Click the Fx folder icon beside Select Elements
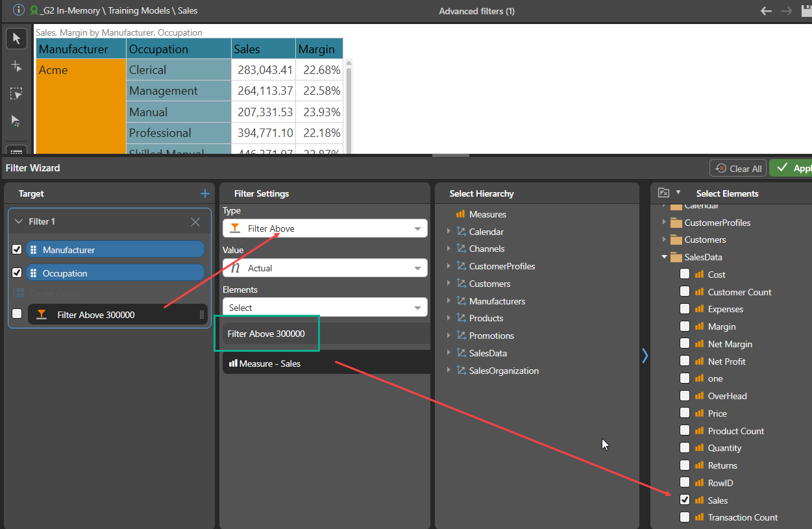The image size is (812, 529). 663,193
